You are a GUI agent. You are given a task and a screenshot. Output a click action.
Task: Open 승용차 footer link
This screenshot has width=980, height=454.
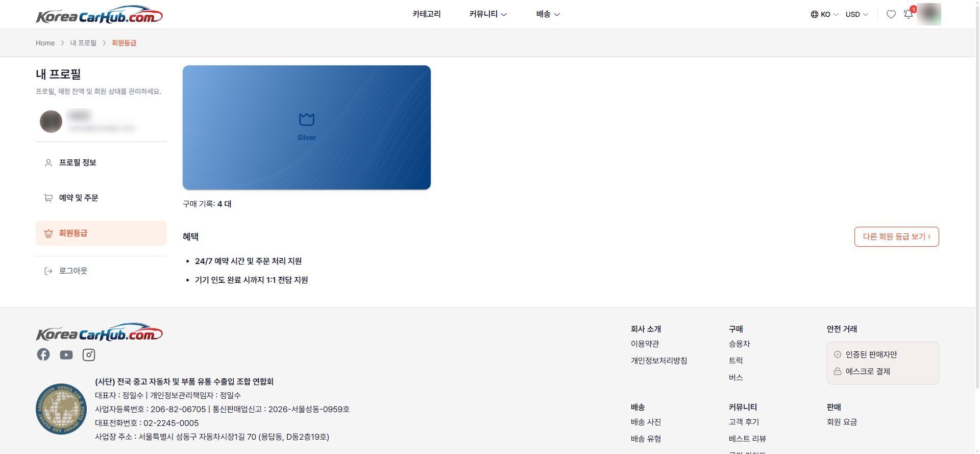[x=739, y=344]
